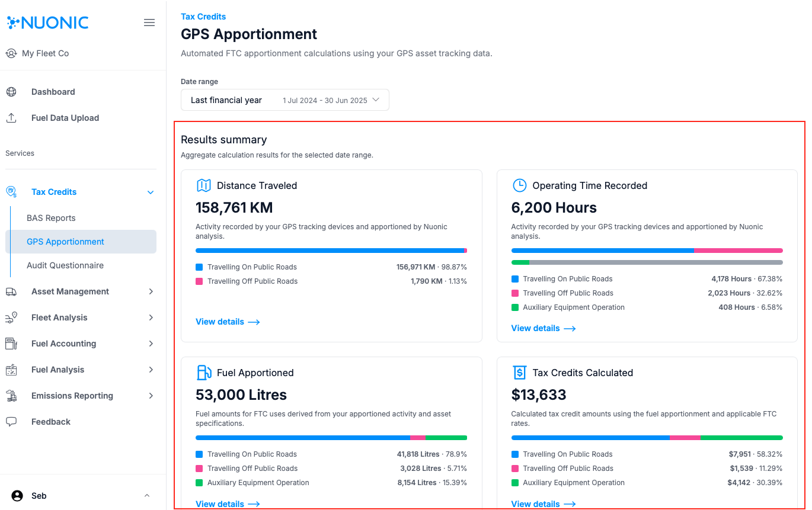View details for Distance Traveled
The height and width of the screenshot is (510, 812).
(x=228, y=322)
